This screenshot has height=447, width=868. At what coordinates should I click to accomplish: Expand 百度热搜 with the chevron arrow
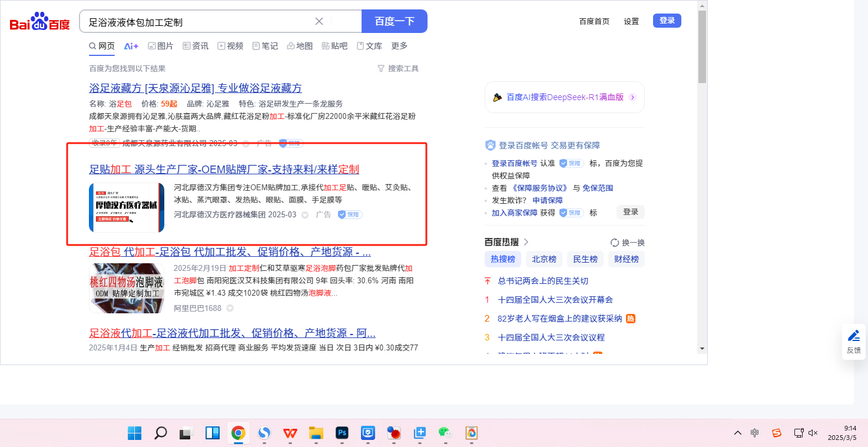(526, 242)
